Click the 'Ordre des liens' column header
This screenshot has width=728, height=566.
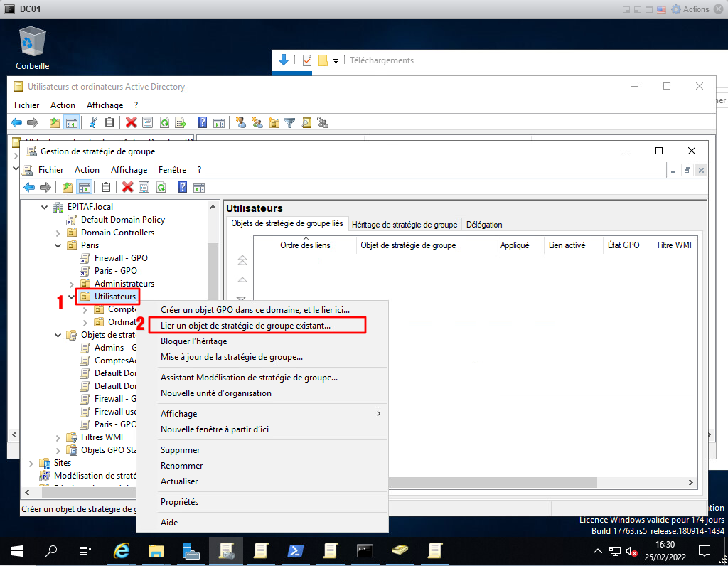tap(305, 245)
